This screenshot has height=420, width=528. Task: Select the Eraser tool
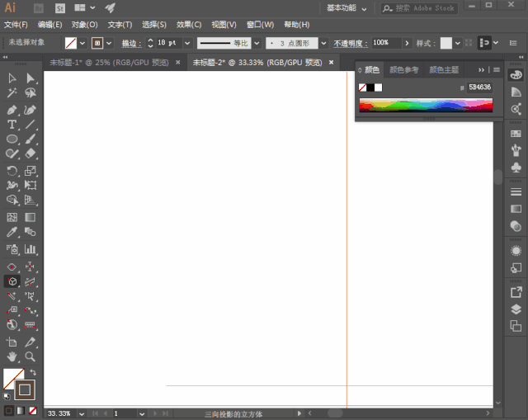[31, 153]
